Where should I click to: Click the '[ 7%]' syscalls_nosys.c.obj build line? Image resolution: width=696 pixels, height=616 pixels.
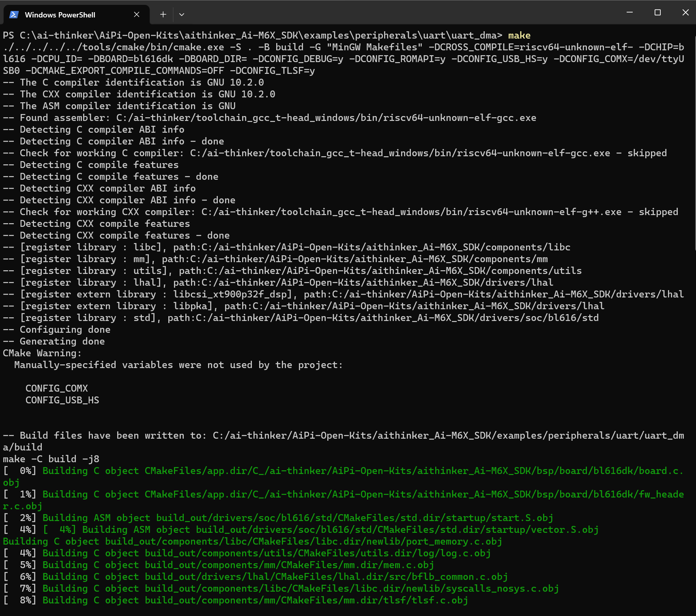(x=281, y=589)
